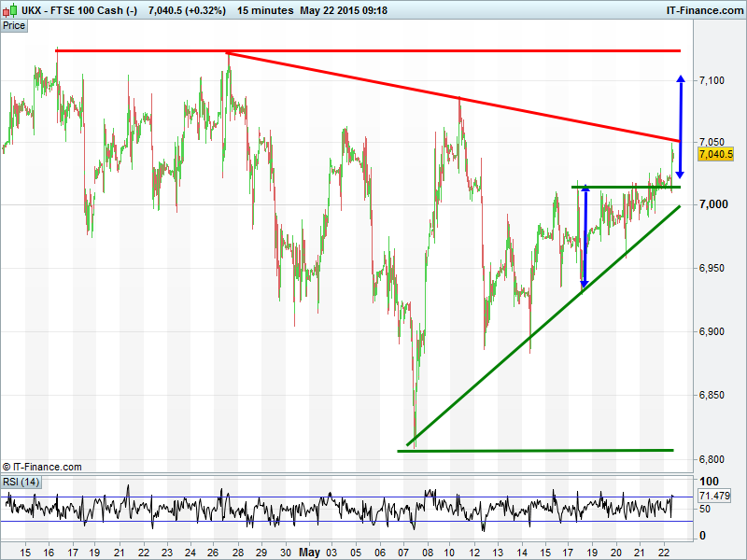Click the 03 date label after May
The image size is (747, 560).
pyautogui.click(x=331, y=553)
